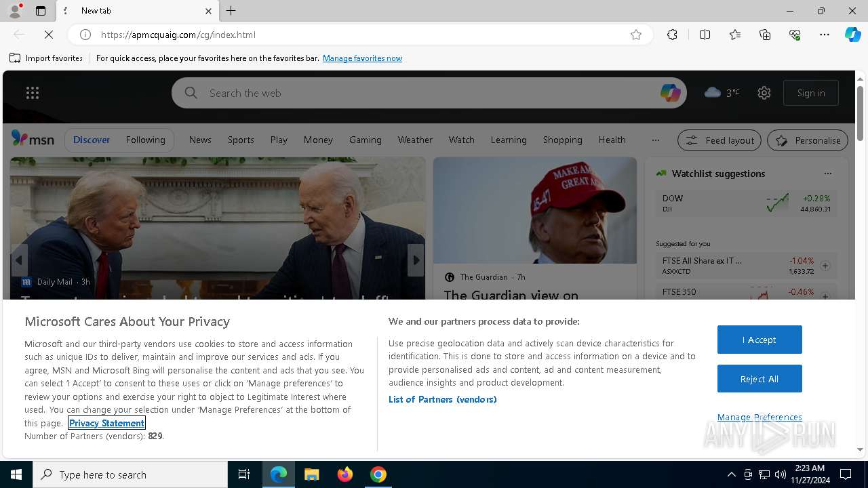Add FTSE 350 to watchlist
Viewport: 868px width, 488px height.
(825, 296)
